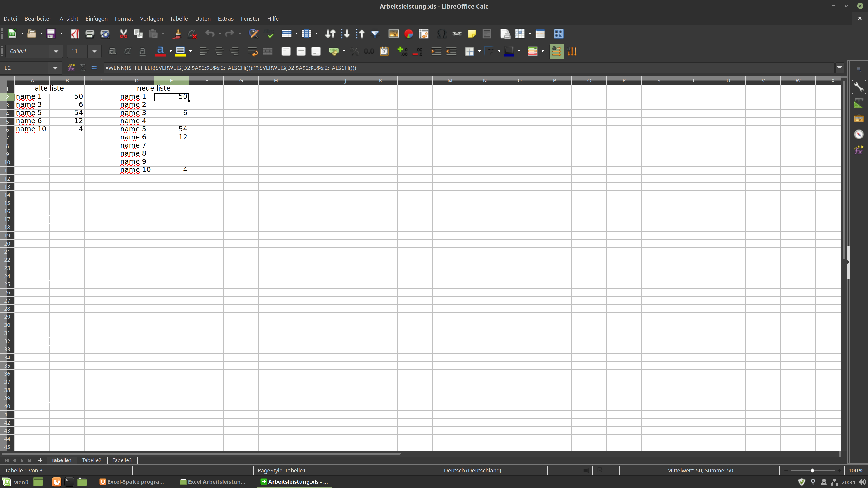Open the font size 11 dropdown

(x=94, y=51)
